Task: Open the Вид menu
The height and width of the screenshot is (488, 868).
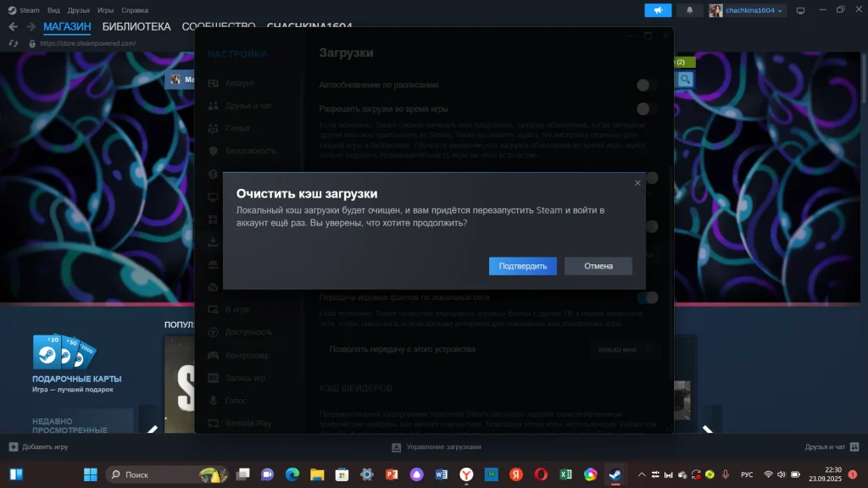Action: click(x=54, y=10)
